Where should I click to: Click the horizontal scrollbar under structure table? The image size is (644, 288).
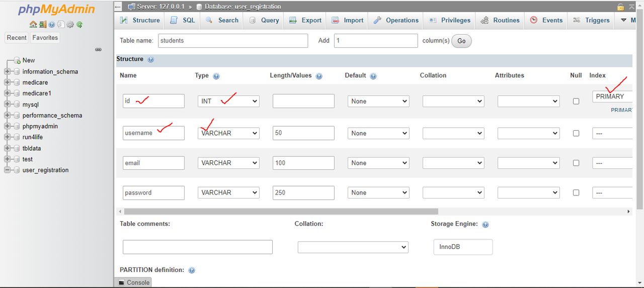(281, 212)
